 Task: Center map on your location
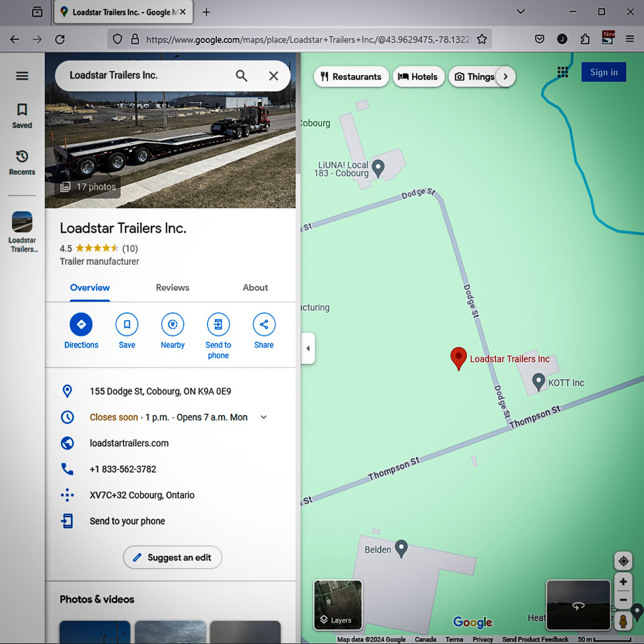623,561
